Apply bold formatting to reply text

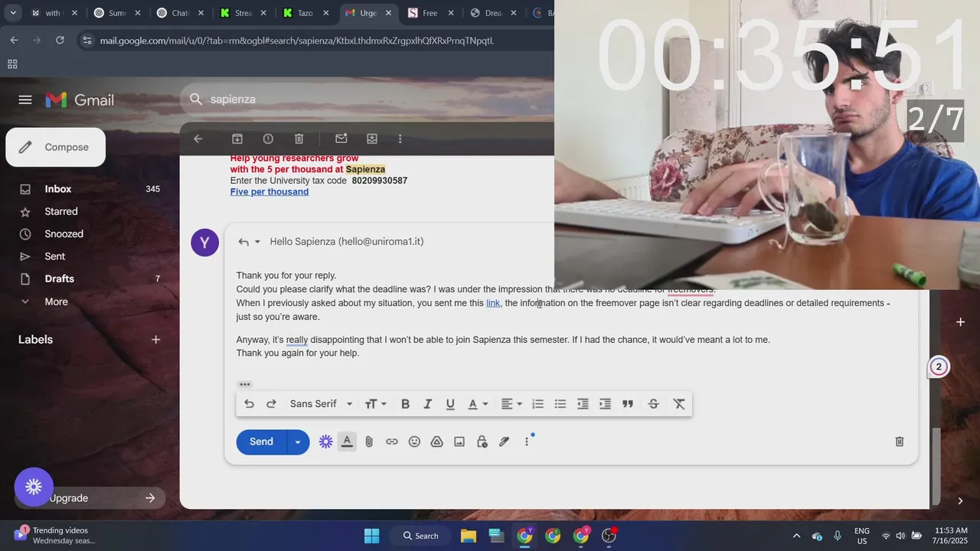[405, 404]
